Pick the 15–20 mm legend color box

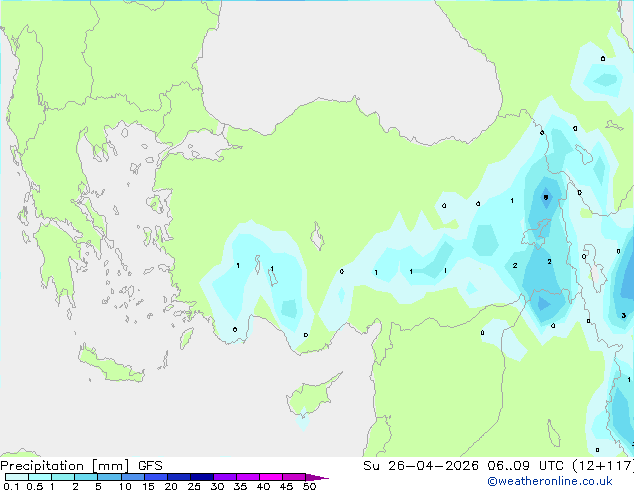point(155,477)
